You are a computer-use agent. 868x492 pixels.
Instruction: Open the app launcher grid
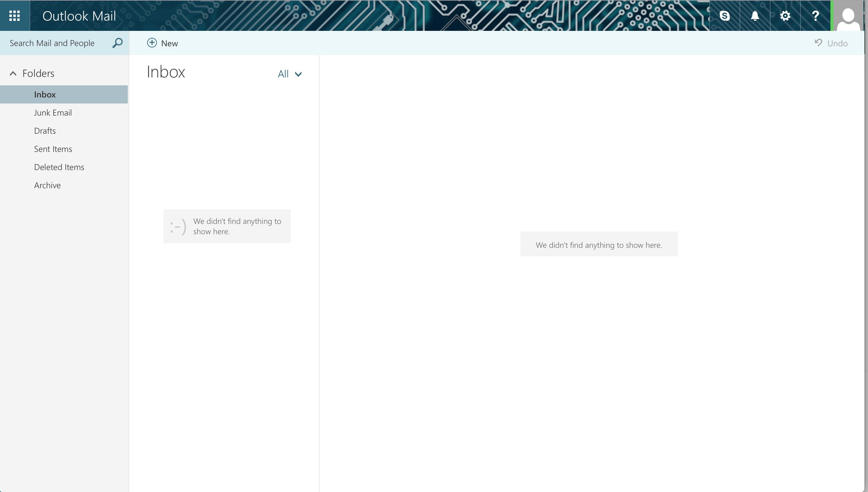15,15
